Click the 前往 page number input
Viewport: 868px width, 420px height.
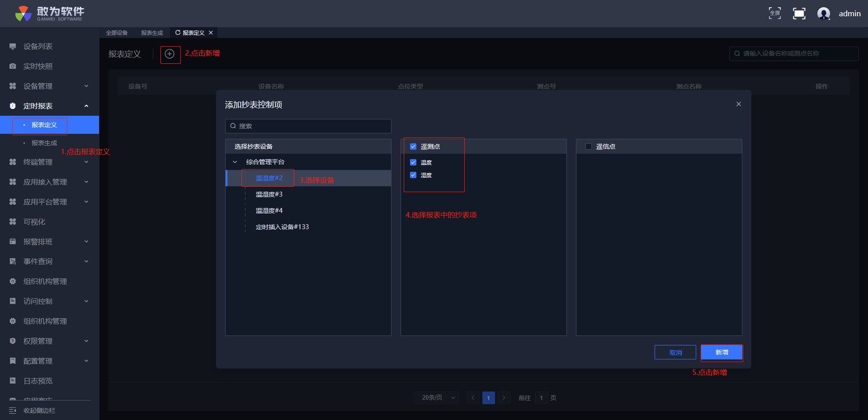pos(542,398)
